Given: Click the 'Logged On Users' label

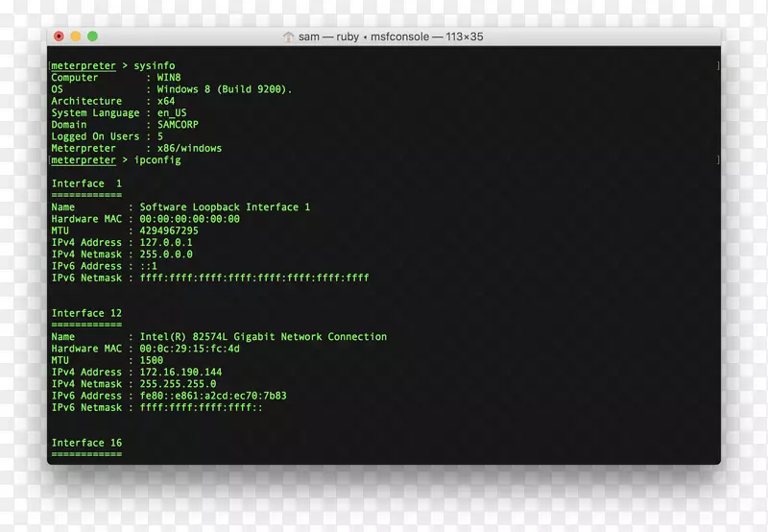Looking at the screenshot, I should (95, 136).
